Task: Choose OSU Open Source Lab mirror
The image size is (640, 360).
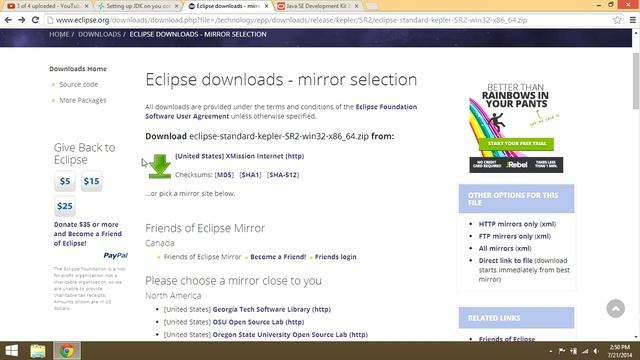Action: pyautogui.click(x=258, y=322)
